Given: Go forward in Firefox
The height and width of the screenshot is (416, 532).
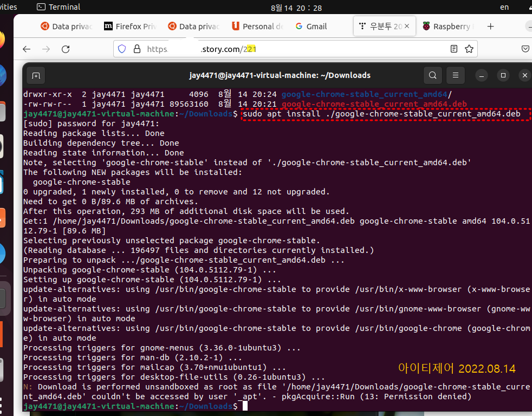Looking at the screenshot, I should (x=46, y=49).
